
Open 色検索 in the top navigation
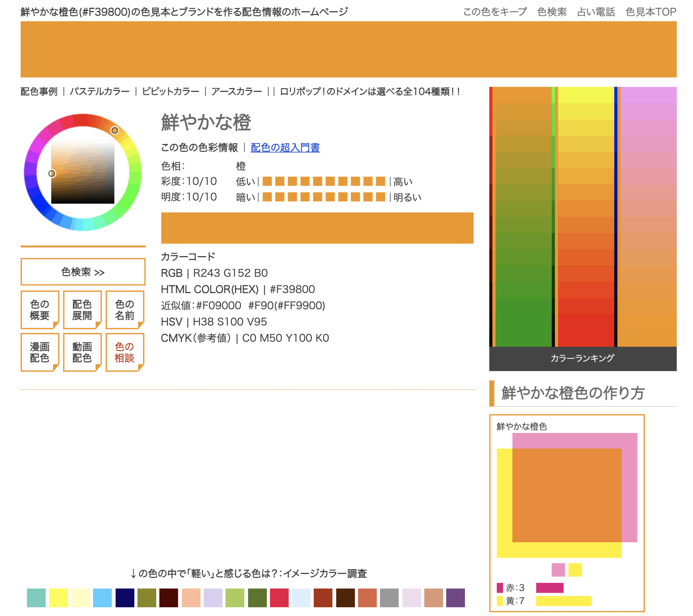[x=552, y=12]
